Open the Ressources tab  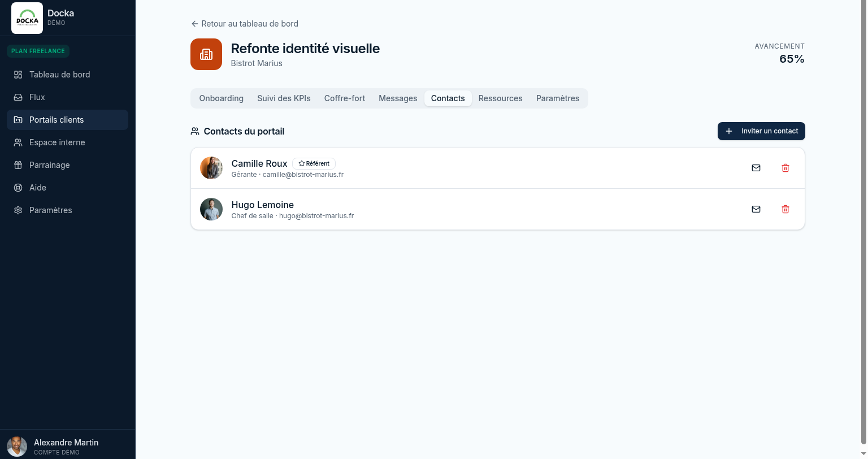[x=501, y=98]
